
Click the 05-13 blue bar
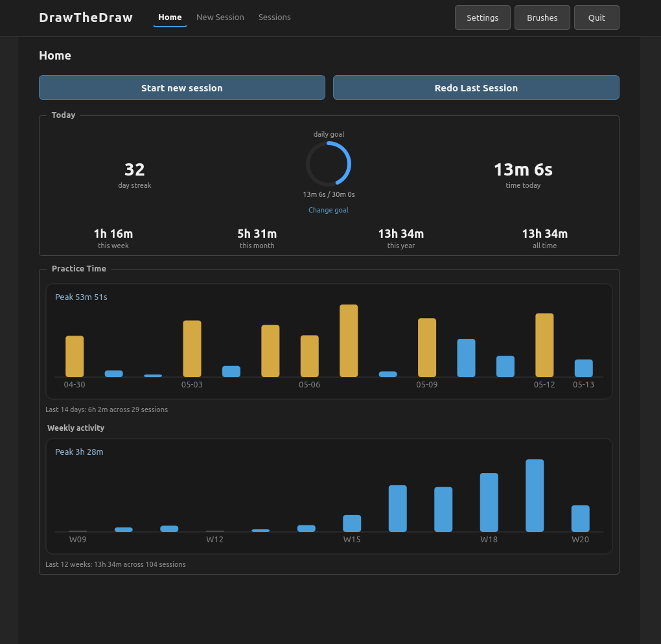(x=583, y=368)
